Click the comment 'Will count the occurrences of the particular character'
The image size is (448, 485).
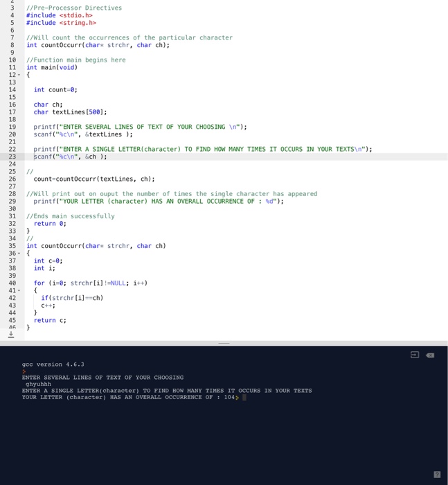(129, 37)
